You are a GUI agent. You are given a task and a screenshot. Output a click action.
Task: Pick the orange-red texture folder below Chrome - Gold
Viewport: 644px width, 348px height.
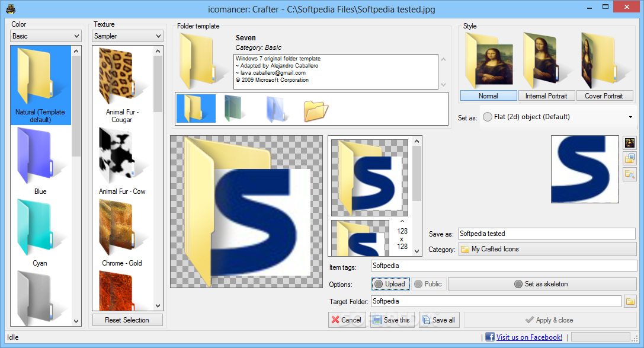pos(123,290)
